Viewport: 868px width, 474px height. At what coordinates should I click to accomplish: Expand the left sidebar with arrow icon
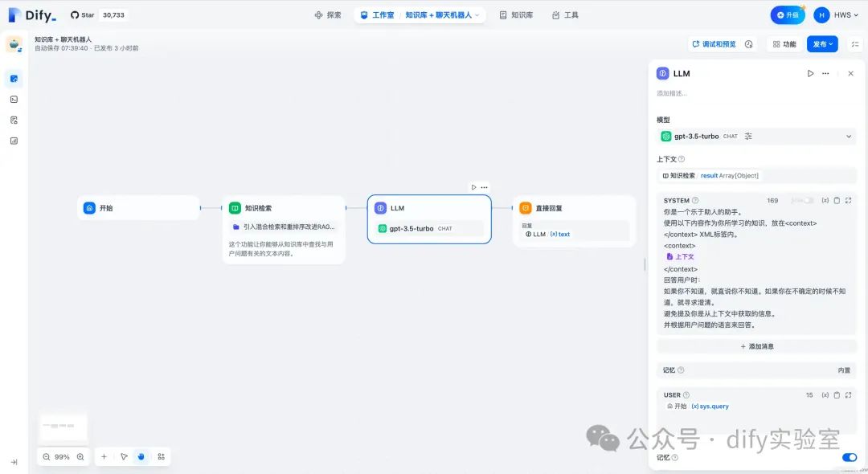point(14,462)
